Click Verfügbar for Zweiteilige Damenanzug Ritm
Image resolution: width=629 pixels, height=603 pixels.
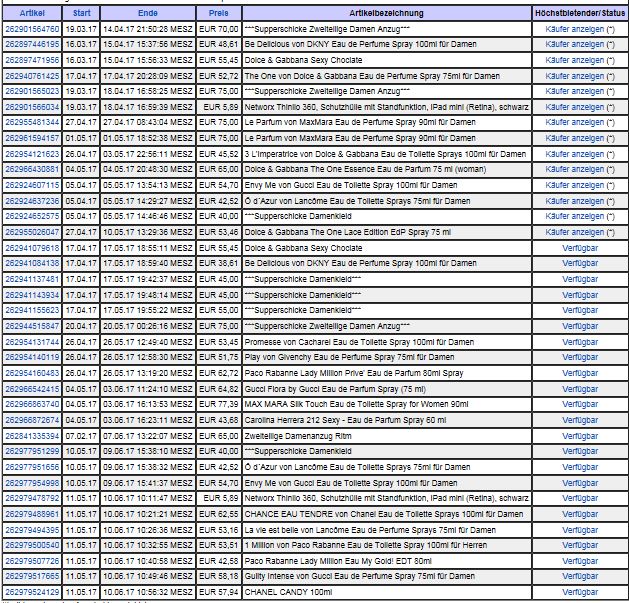coord(580,436)
